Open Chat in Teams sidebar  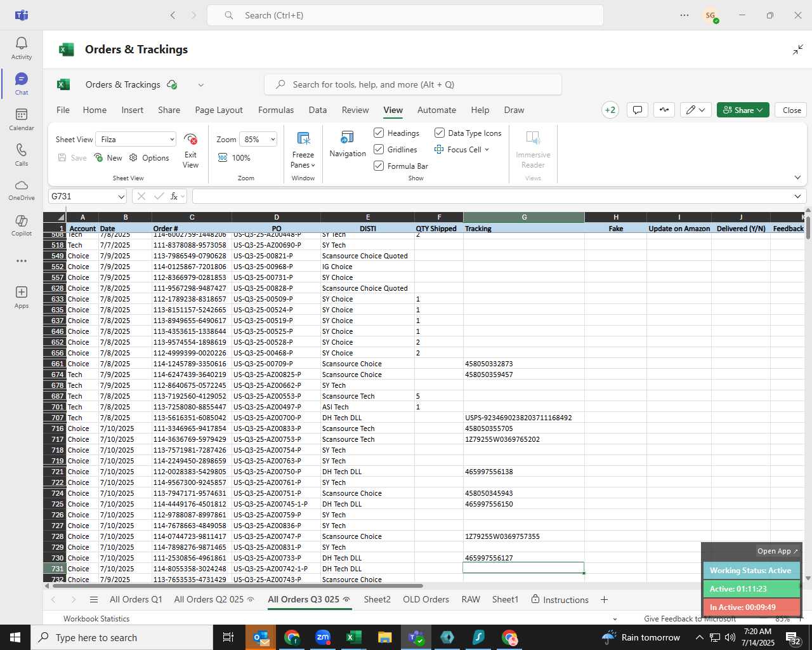click(x=21, y=84)
